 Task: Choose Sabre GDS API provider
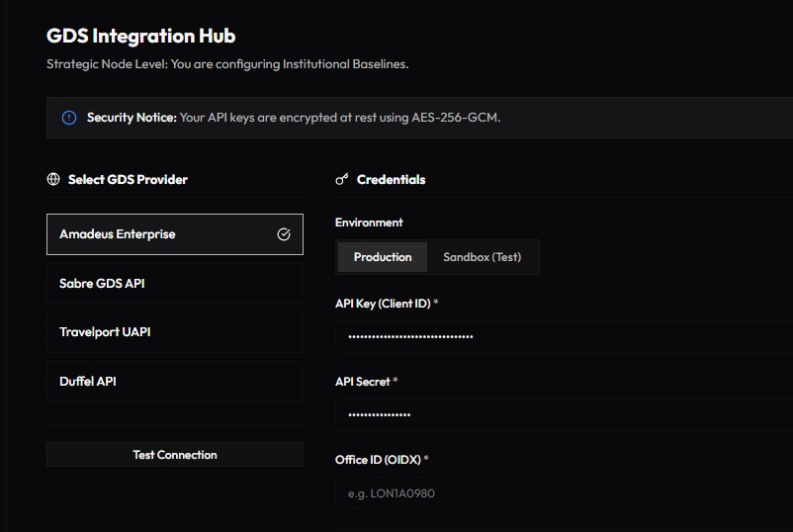coord(175,283)
